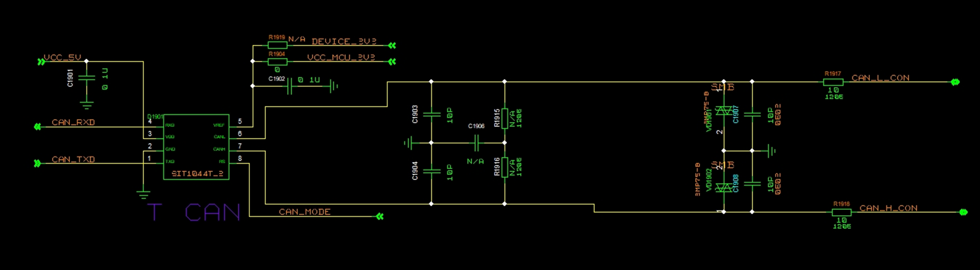Click the DEVICE_3V3 port arrow
The width and height of the screenshot is (980, 270).
(x=392, y=45)
